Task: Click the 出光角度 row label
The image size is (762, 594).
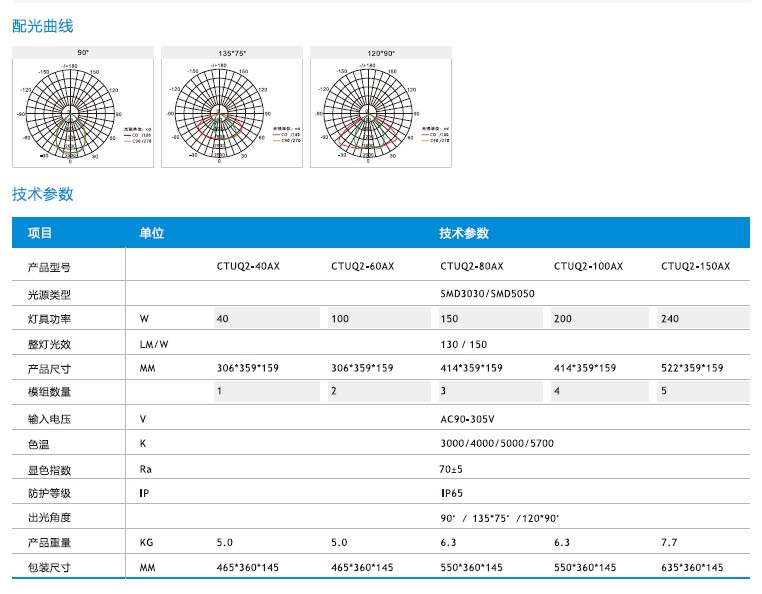Action: 49,518
